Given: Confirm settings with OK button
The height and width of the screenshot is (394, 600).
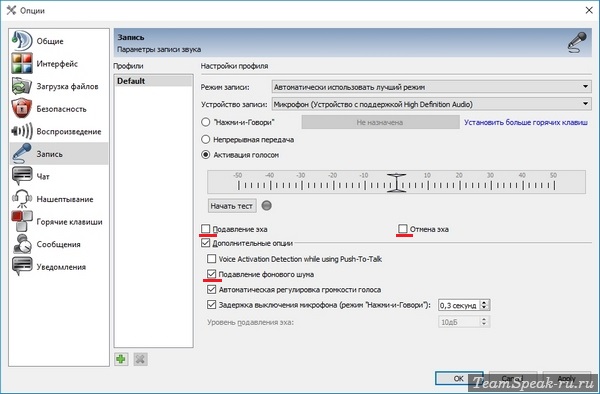Looking at the screenshot, I should coord(459,378).
